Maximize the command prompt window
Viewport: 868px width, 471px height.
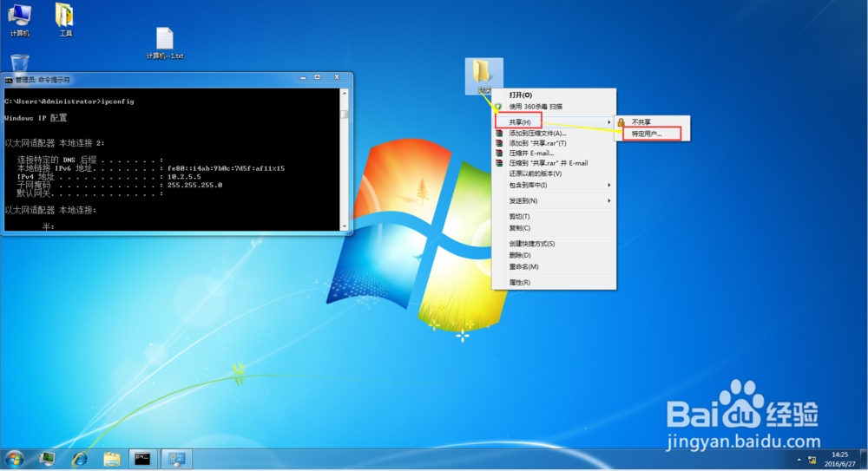(317, 77)
